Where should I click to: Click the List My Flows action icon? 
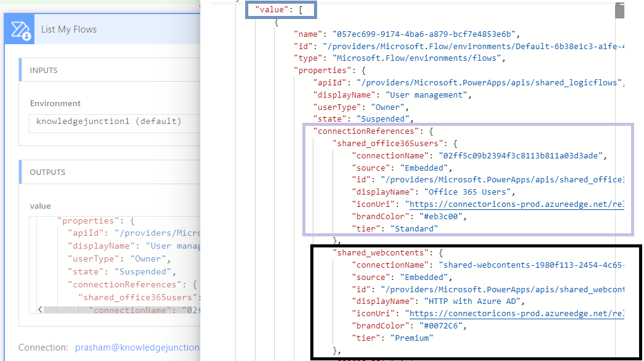[x=20, y=29]
